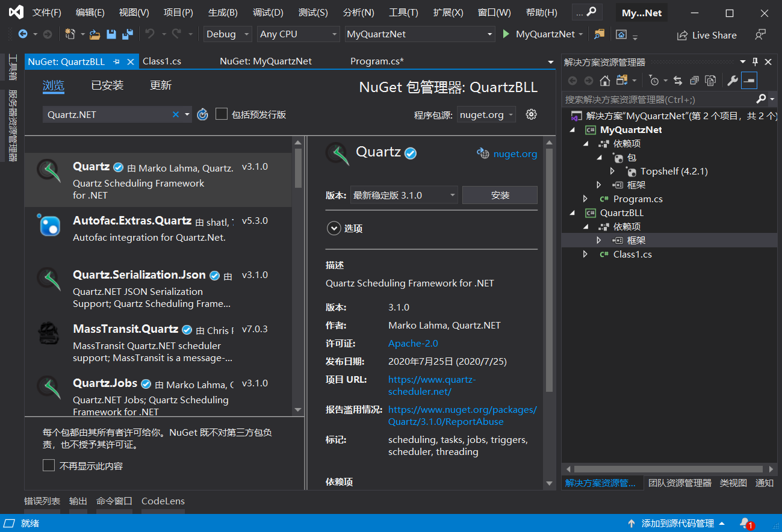This screenshot has width=782, height=532.
Task: Click the Preview Selected Items toggle icon
Action: click(749, 81)
